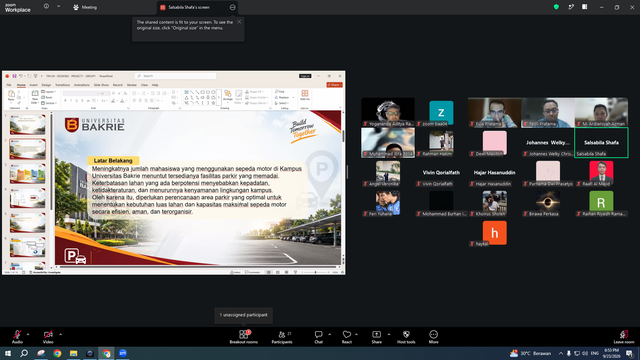Open the Chat panel

click(318, 337)
